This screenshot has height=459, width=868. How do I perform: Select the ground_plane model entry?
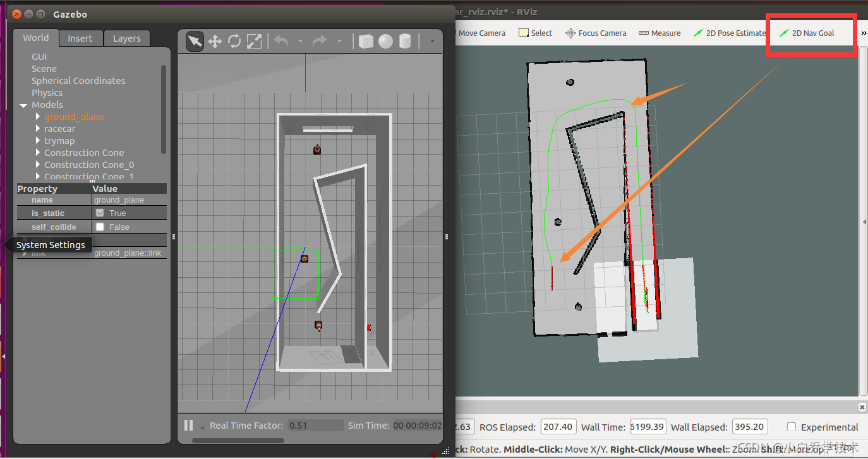click(x=75, y=117)
